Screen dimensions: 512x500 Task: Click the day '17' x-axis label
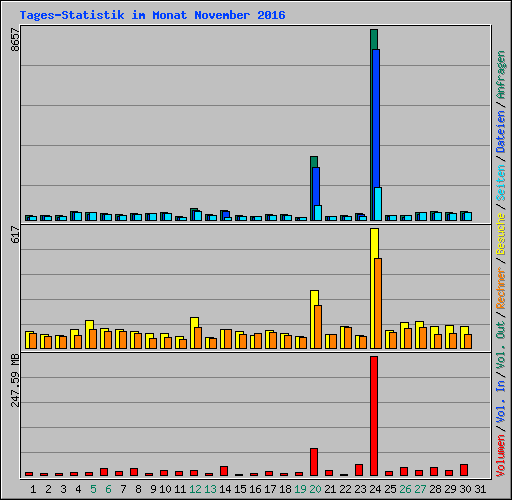point(270,489)
